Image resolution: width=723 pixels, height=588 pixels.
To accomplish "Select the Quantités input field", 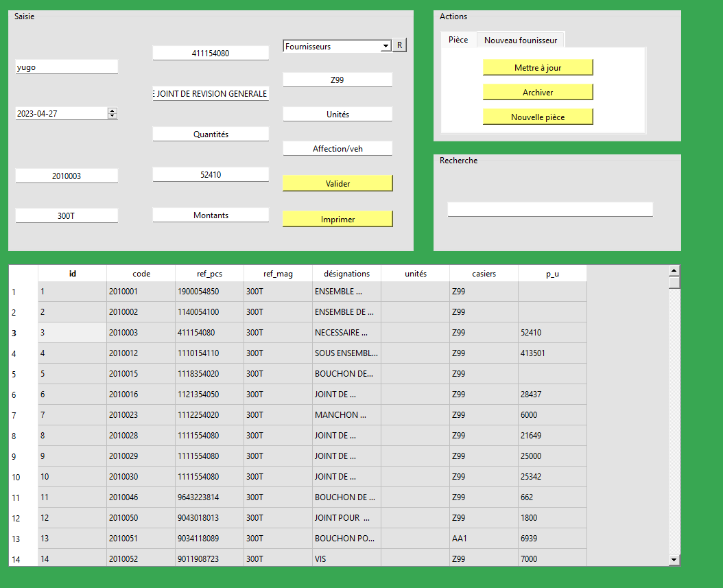I will click(210, 133).
